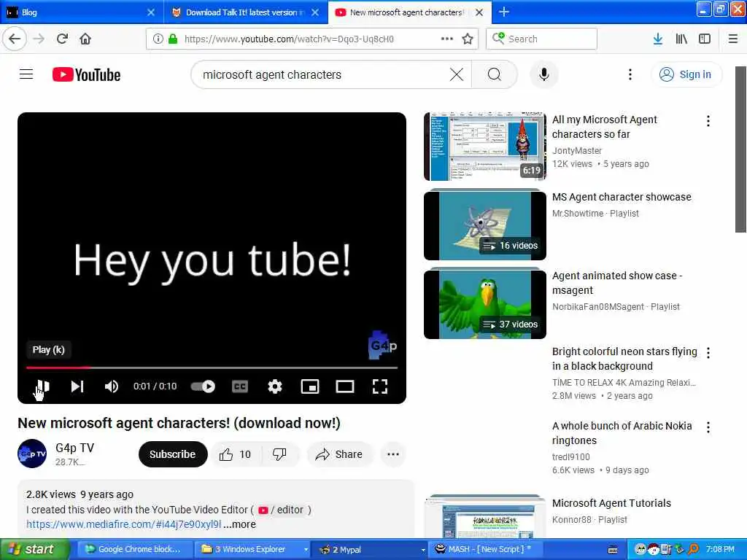Toggle the autoplay switch in the player

[203, 386]
